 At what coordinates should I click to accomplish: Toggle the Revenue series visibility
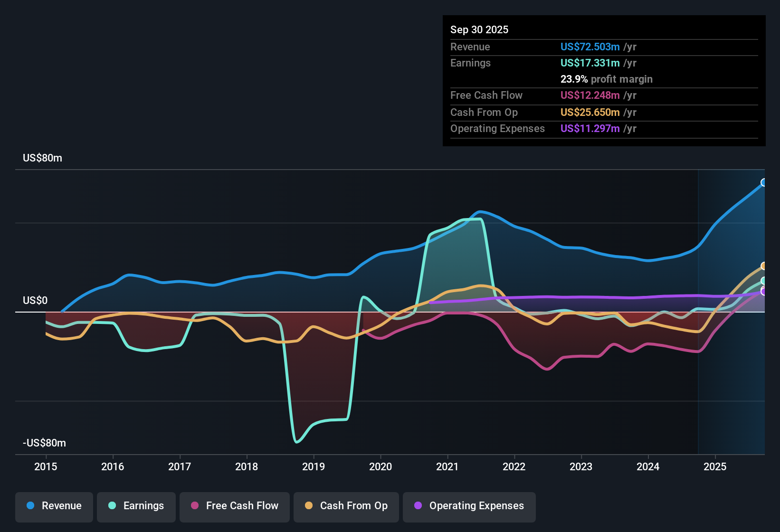pyautogui.click(x=54, y=506)
